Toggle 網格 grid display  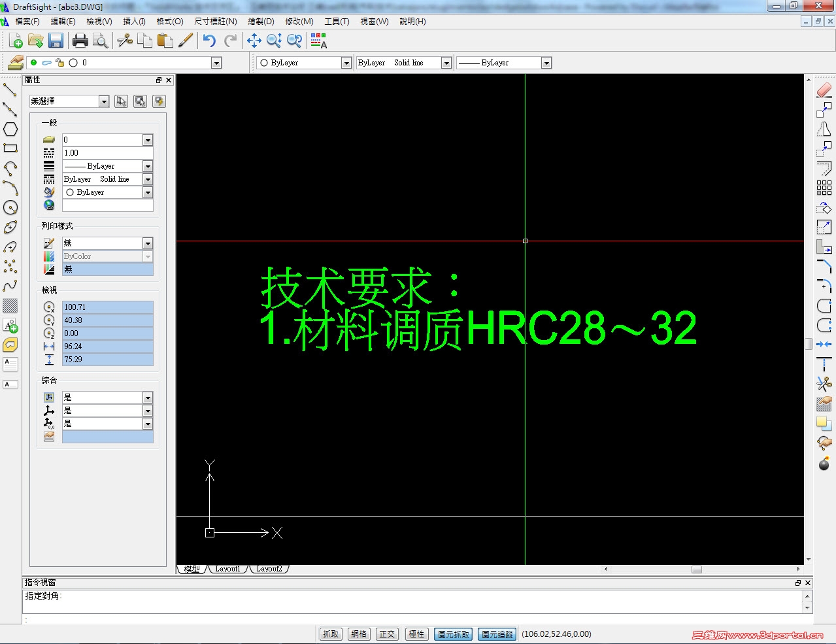click(359, 634)
